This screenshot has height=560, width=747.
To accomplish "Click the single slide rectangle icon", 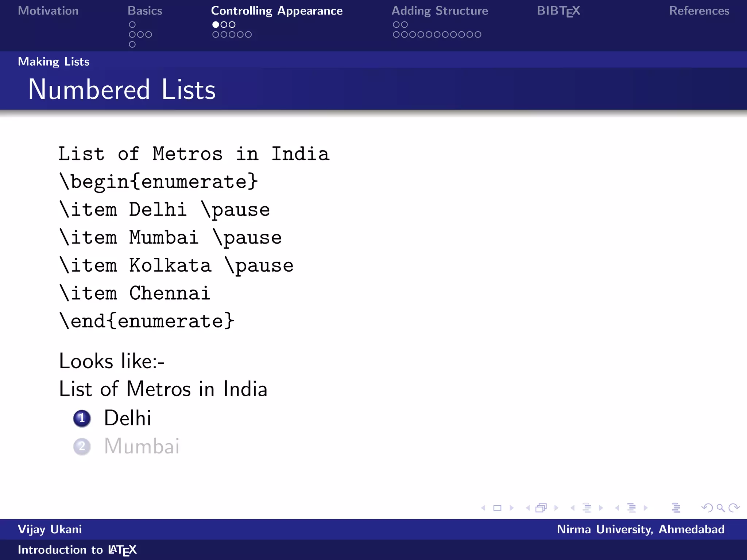I will click(x=497, y=508).
